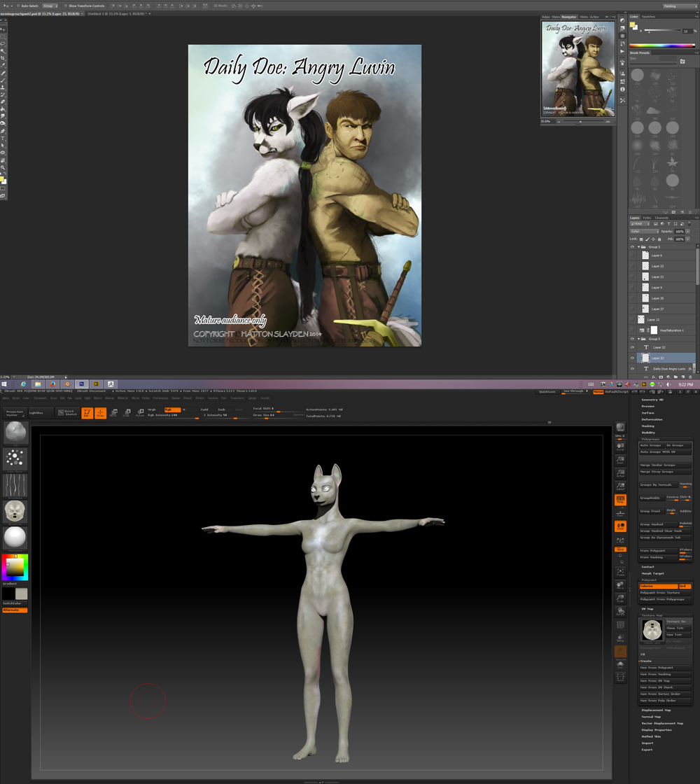Activate ZBrush Draw mode button
Image resolution: width=700 pixels, height=784 pixels.
pos(100,413)
